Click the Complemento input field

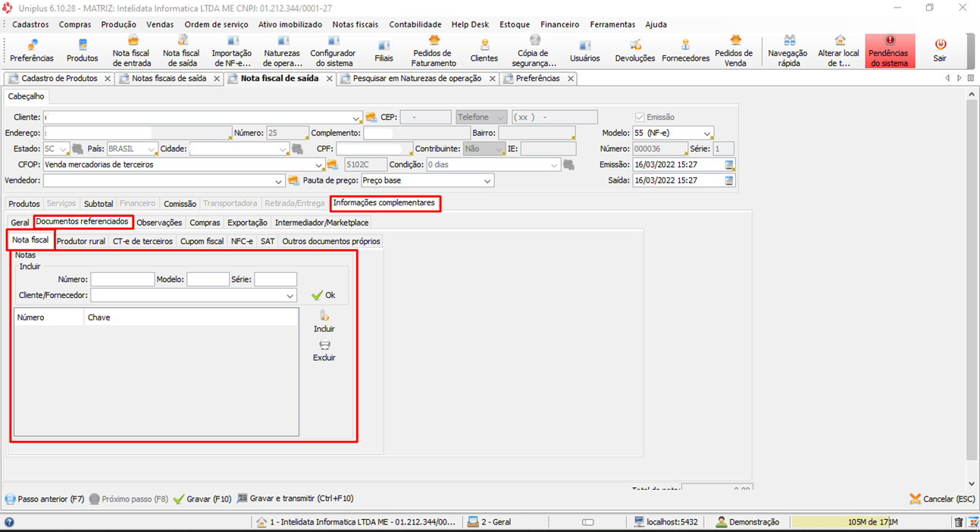pos(417,133)
